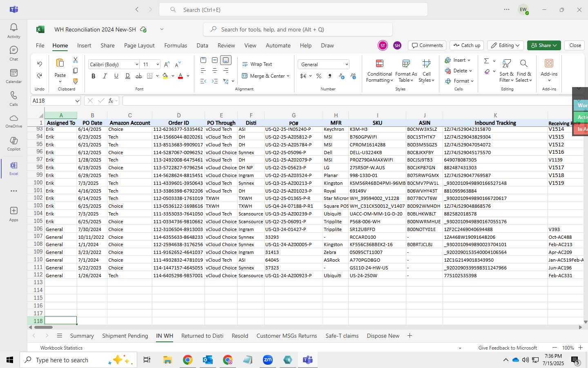Apply Percent Style number format
This screenshot has width=588, height=368.
pyautogui.click(x=319, y=76)
